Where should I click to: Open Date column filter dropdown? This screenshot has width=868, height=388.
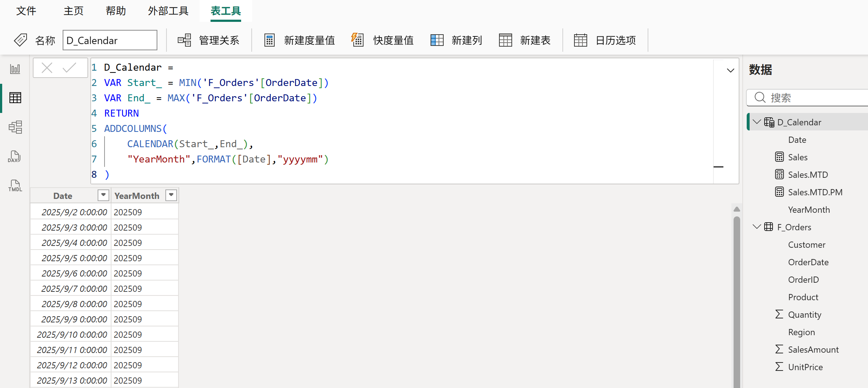tap(103, 195)
